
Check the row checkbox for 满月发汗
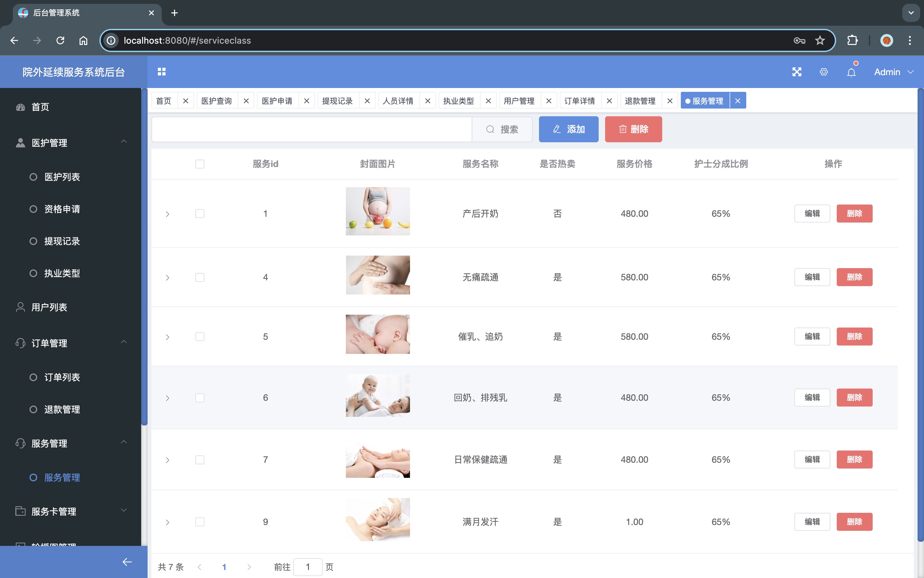200,522
